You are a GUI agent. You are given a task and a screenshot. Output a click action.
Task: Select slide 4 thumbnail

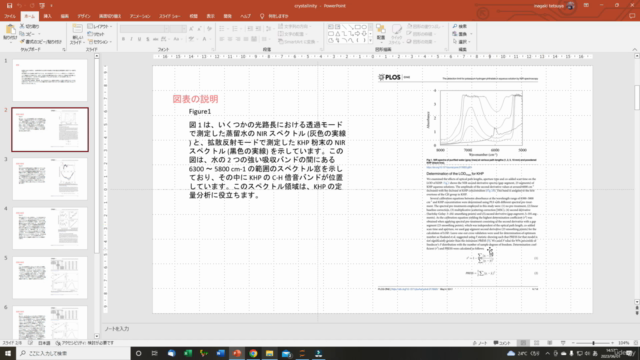coord(50,228)
